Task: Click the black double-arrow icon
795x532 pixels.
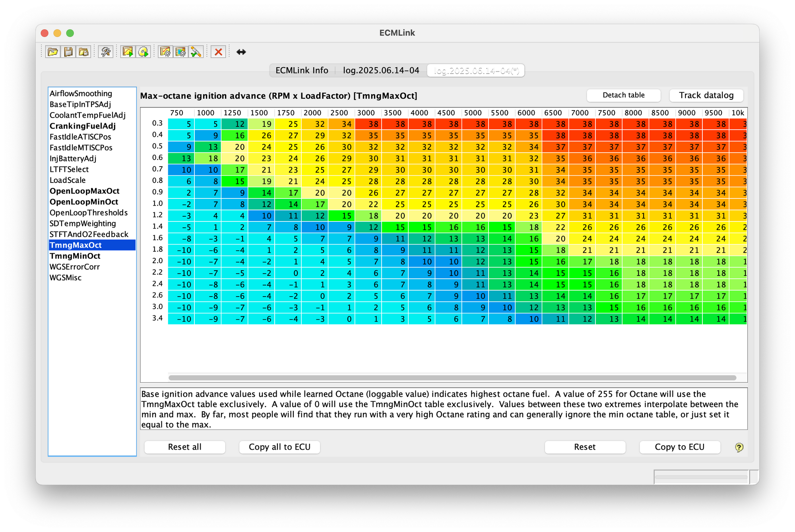Action: pyautogui.click(x=241, y=52)
